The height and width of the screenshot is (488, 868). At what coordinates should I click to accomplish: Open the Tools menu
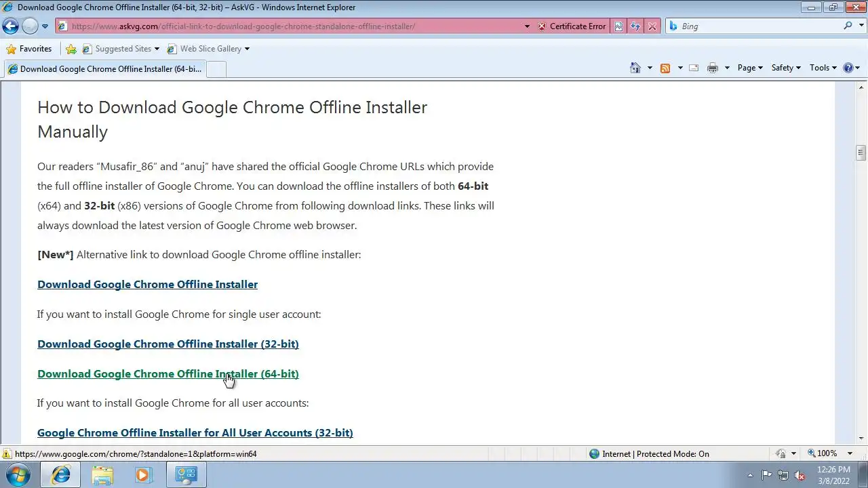pos(823,68)
